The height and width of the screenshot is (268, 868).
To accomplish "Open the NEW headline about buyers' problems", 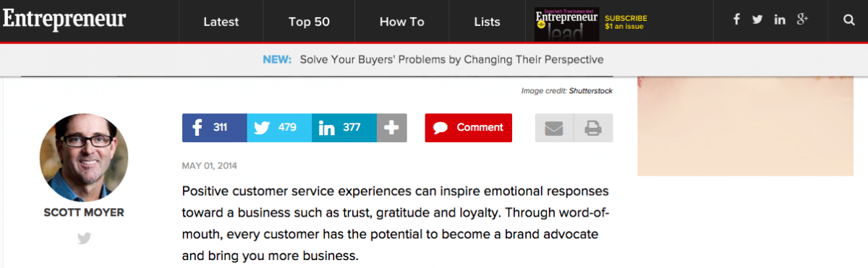I will click(451, 59).
